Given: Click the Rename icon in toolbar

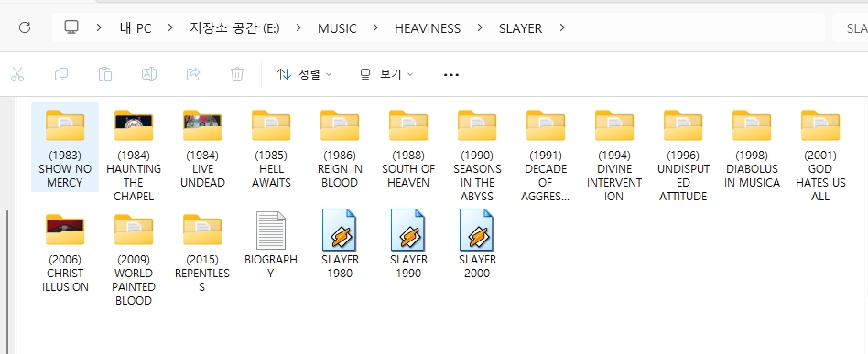Looking at the screenshot, I should (x=149, y=74).
